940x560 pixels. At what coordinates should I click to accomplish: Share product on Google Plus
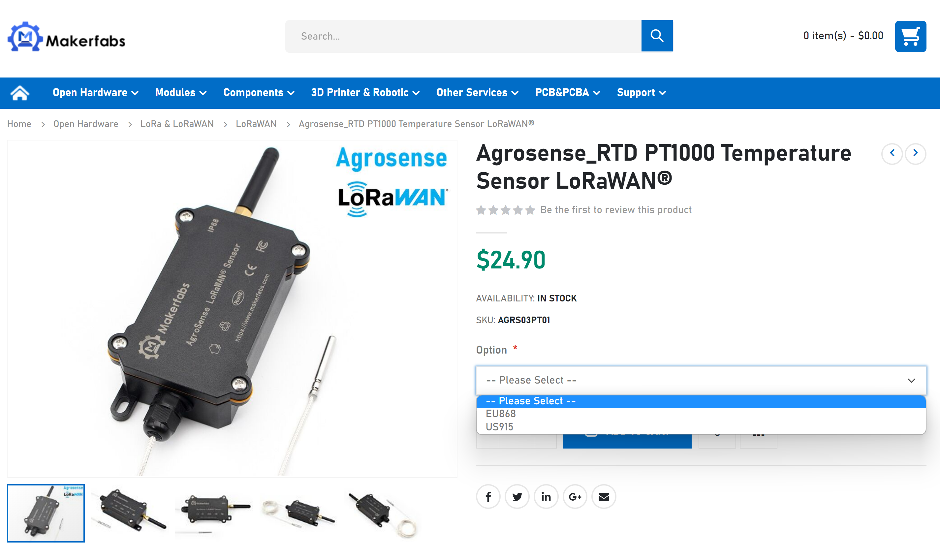575,497
